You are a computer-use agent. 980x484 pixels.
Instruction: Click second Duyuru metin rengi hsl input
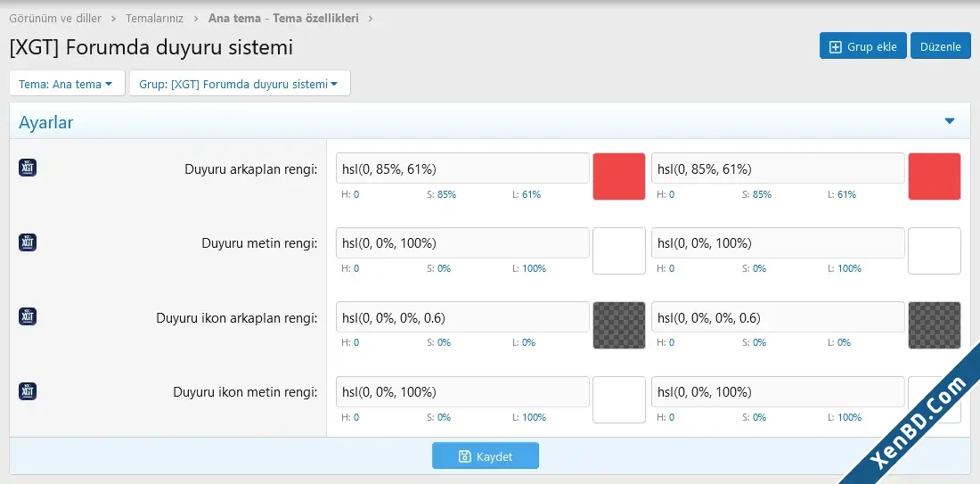click(x=778, y=242)
